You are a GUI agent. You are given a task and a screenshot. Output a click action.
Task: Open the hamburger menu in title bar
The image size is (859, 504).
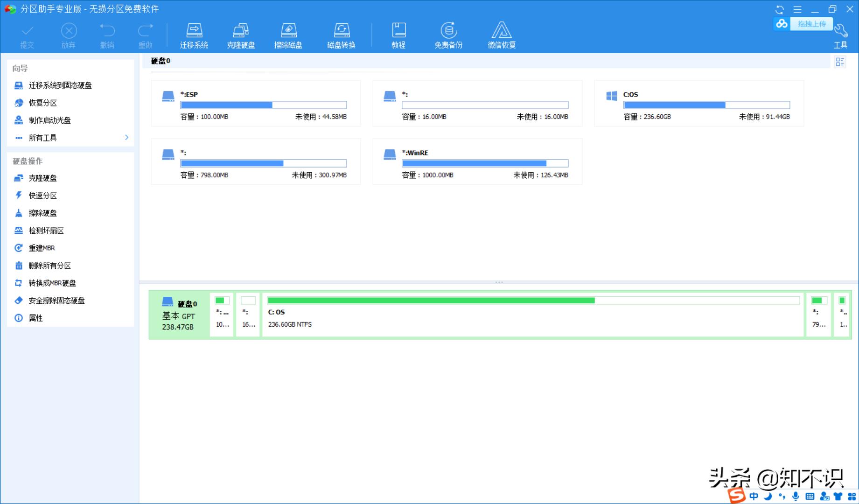797,9
